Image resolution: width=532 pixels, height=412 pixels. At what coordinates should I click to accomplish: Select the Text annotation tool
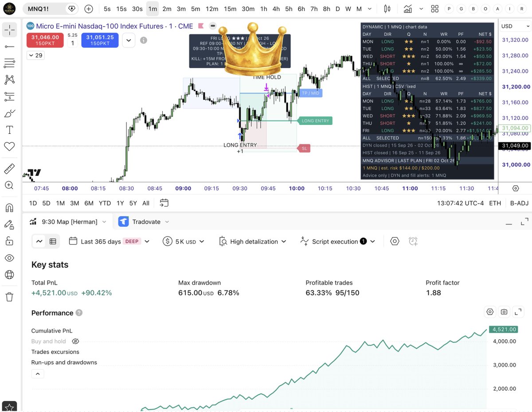point(10,130)
